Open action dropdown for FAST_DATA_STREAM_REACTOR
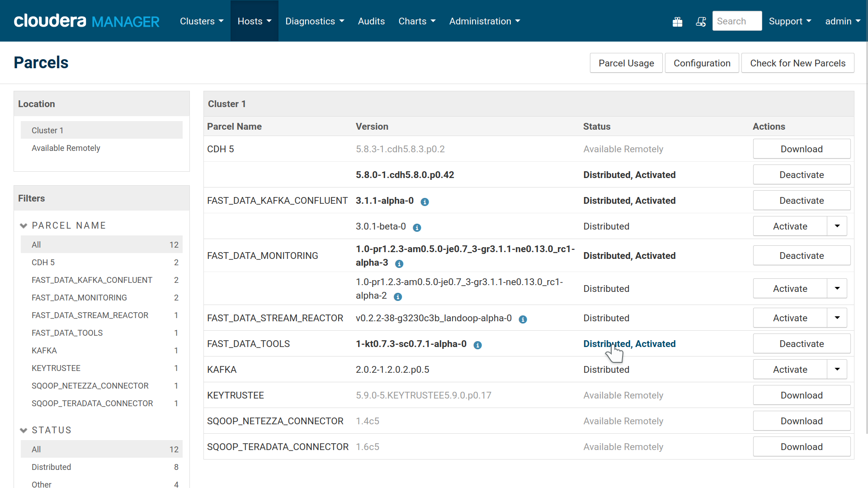 tap(837, 318)
